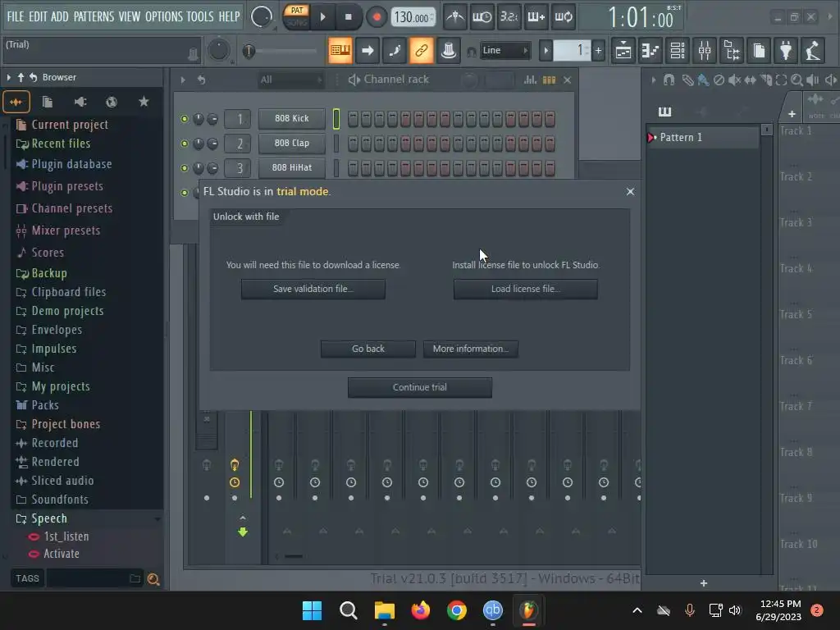Screen dimensions: 840x630
Task: Toggle PAT/SONG mode switch
Action: pos(296,16)
